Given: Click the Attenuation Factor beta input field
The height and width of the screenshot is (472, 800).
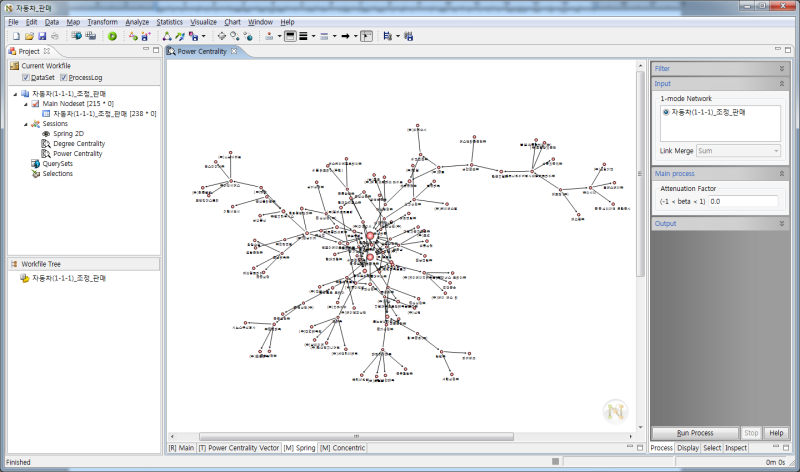Looking at the screenshot, I should 743,201.
